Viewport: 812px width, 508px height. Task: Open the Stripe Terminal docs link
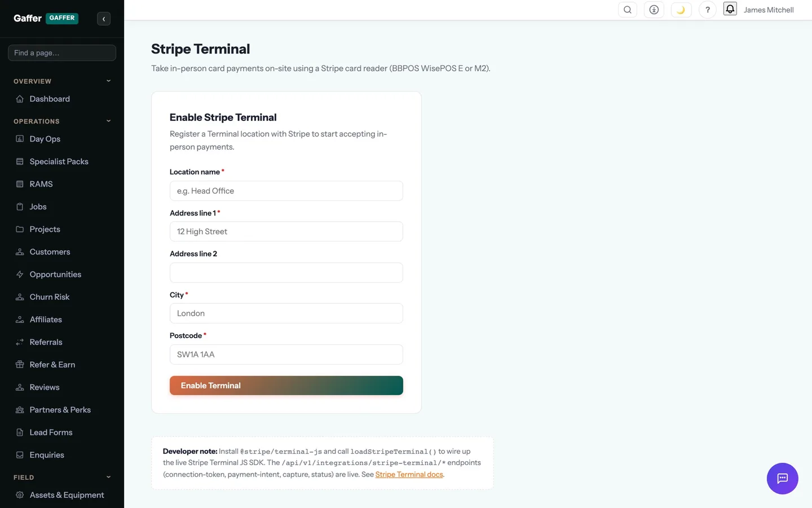click(409, 474)
